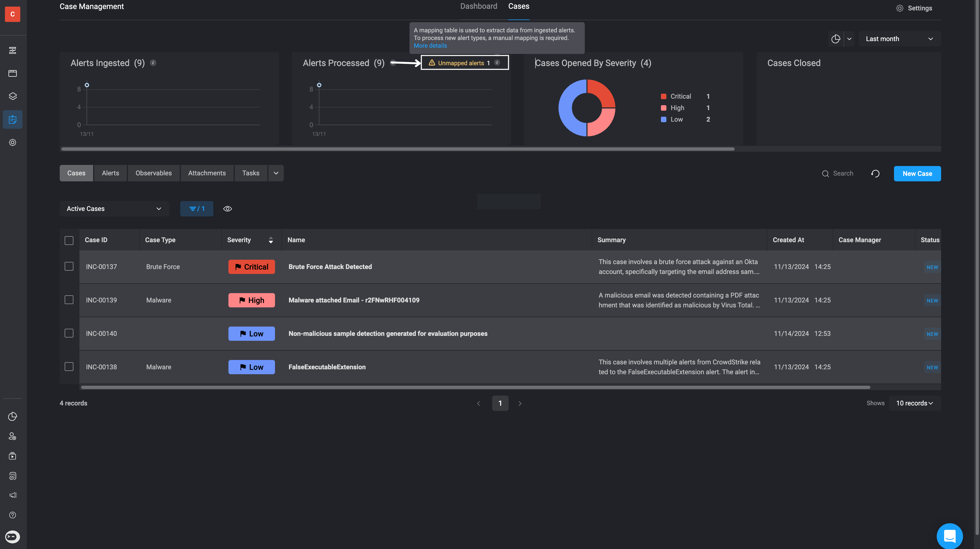980x549 pixels.
Task: Open the user with gear sidebar icon
Action: [x=13, y=436]
